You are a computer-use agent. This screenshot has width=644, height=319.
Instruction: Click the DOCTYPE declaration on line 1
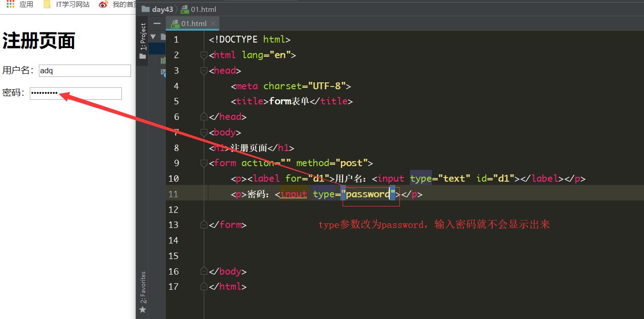(x=250, y=40)
